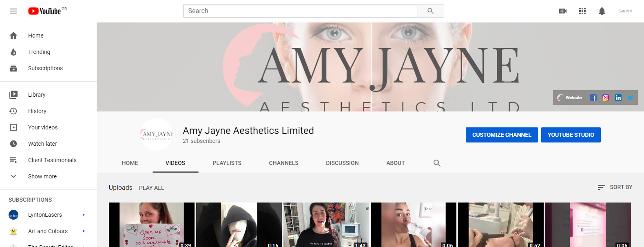Image resolution: width=644 pixels, height=247 pixels.
Task: Go to the Channels tab
Action: click(x=284, y=163)
